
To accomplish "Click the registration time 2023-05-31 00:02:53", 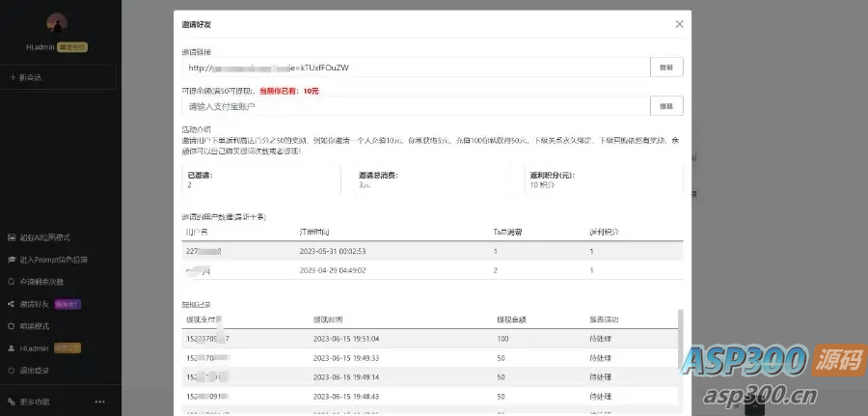I will [333, 252].
